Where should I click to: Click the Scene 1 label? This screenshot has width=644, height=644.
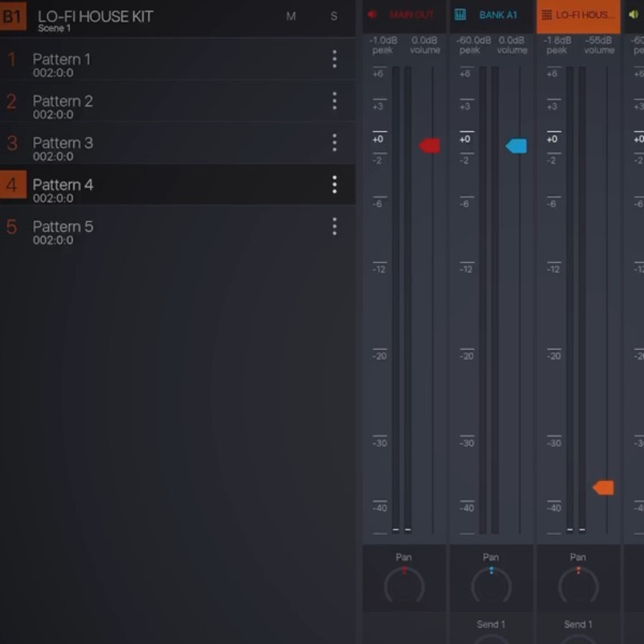(54, 28)
